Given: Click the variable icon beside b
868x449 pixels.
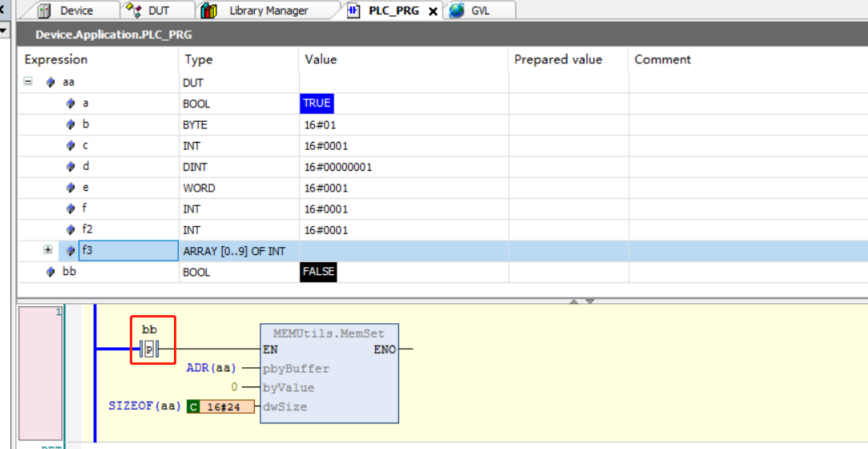Looking at the screenshot, I should pos(71,124).
